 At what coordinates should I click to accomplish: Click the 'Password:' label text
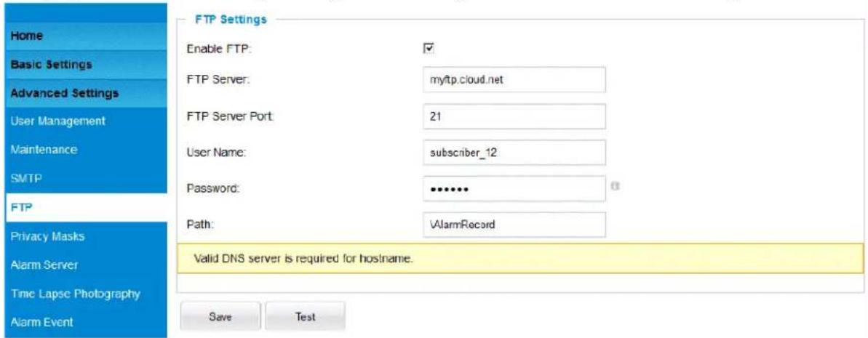213,189
